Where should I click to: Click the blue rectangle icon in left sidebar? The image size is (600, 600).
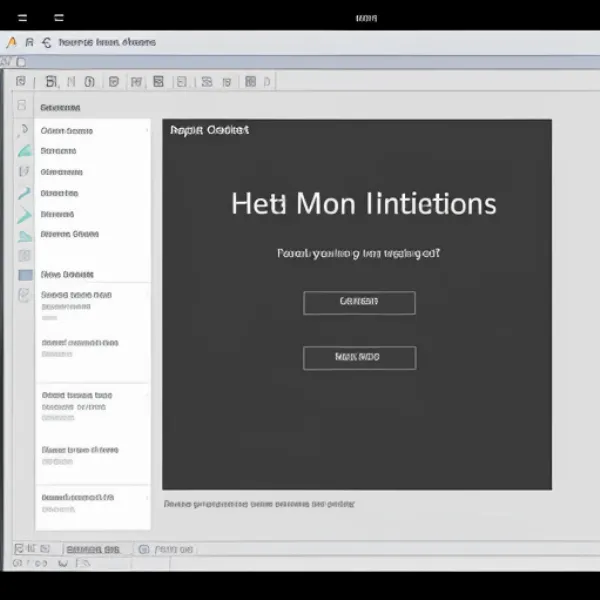point(25,275)
